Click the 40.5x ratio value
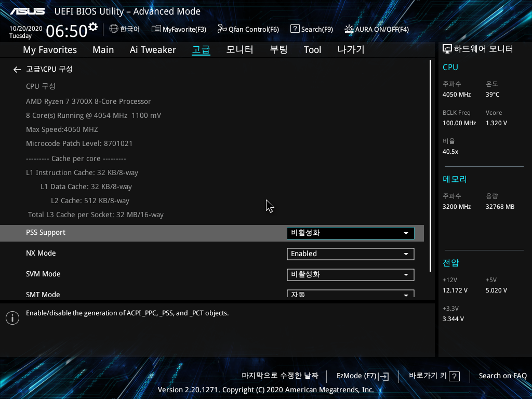Viewport: 532px width, 399px height. click(450, 152)
